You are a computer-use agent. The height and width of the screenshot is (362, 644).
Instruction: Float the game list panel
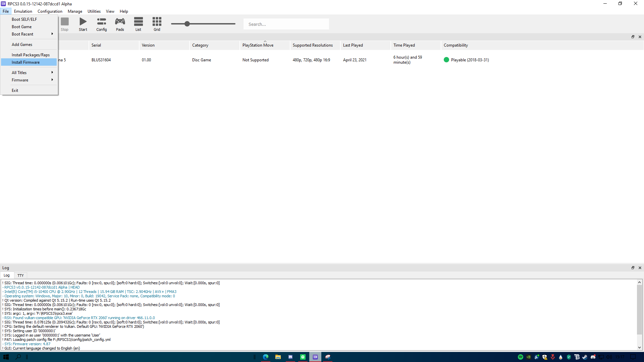click(x=633, y=37)
